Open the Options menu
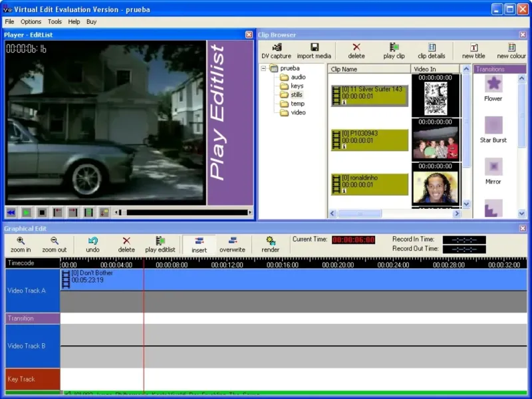The image size is (532, 399). [31, 21]
